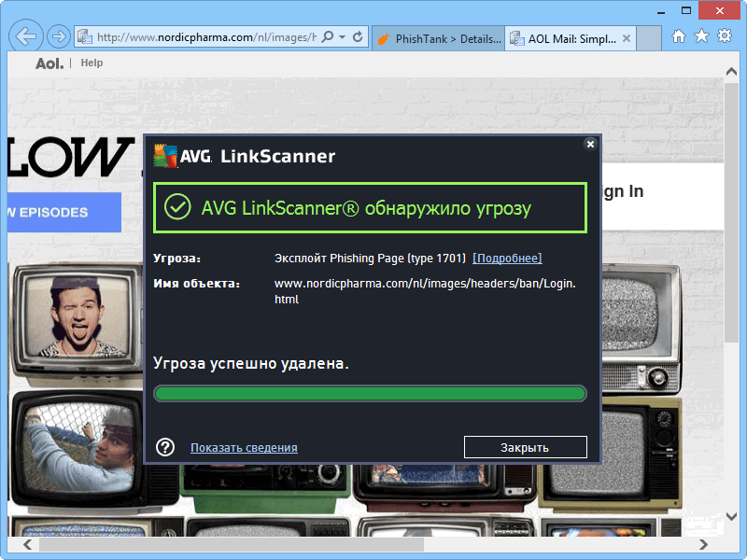747x560 pixels.
Task: Open the address bar dropdown arrow
Action: coord(343,36)
